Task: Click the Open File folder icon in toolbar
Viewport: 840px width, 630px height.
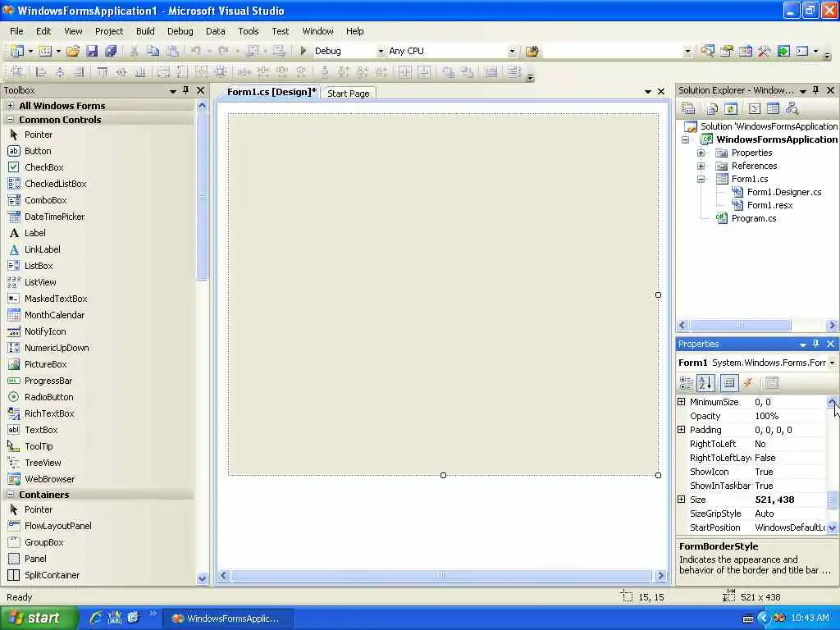Action: [73, 51]
